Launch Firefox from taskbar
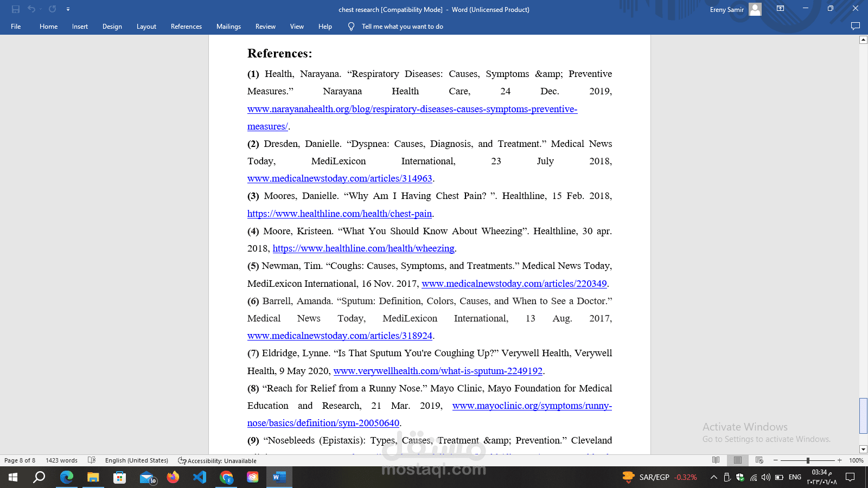 tap(173, 477)
